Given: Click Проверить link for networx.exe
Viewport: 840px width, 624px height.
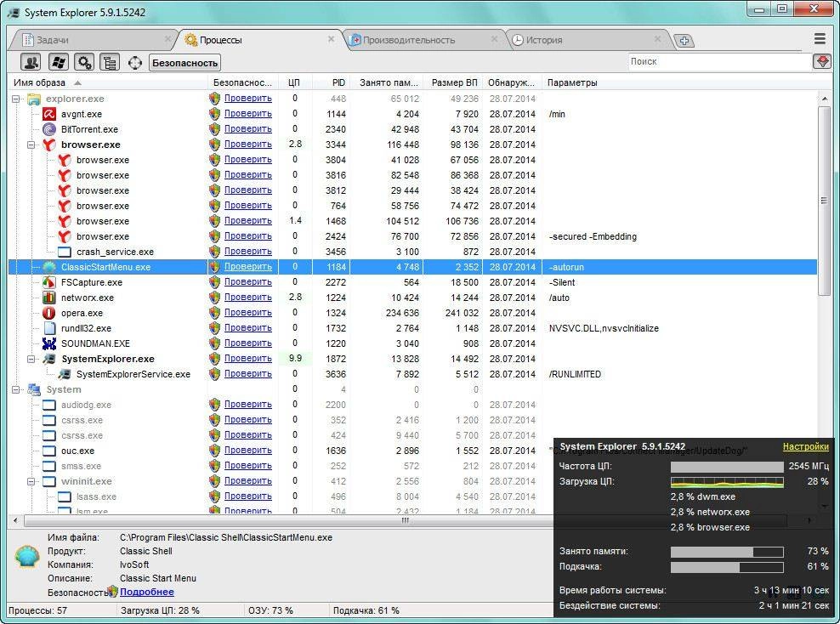Looking at the screenshot, I should (248, 297).
